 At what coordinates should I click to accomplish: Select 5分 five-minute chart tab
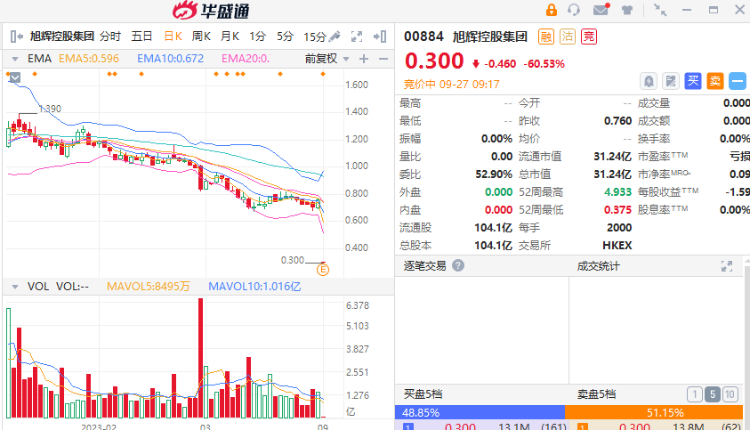(x=285, y=36)
